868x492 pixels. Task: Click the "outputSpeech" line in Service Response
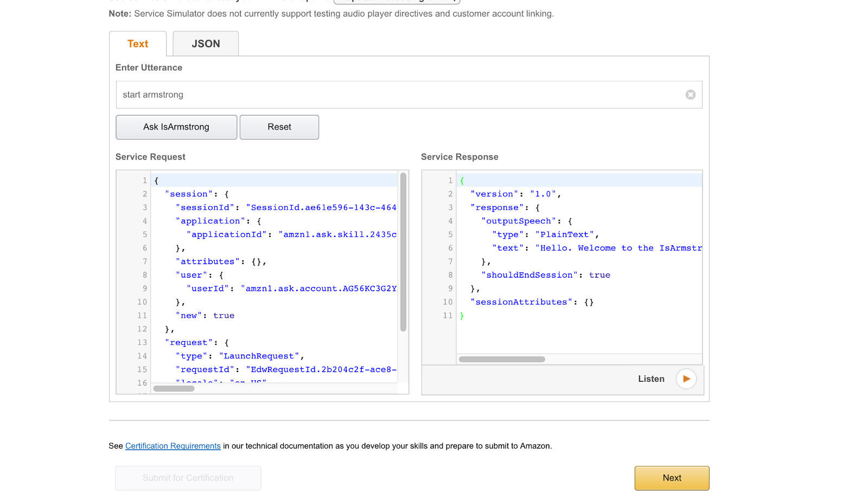coord(526,221)
